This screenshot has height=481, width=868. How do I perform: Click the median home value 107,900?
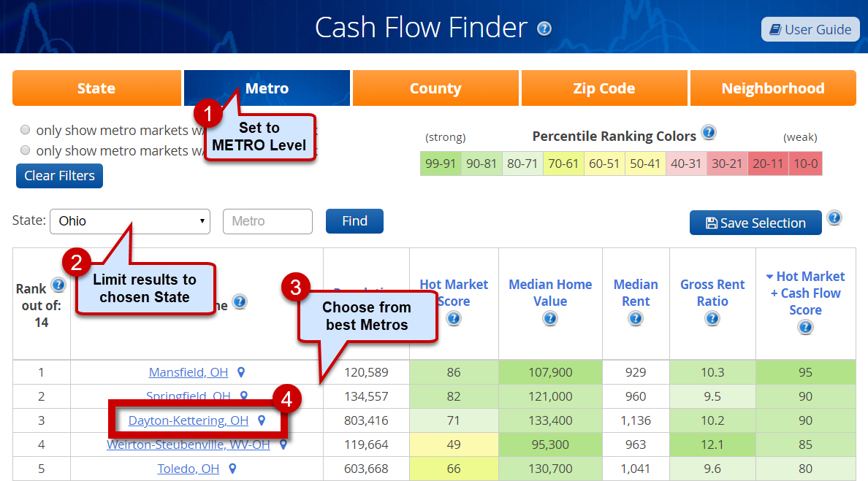coord(550,373)
